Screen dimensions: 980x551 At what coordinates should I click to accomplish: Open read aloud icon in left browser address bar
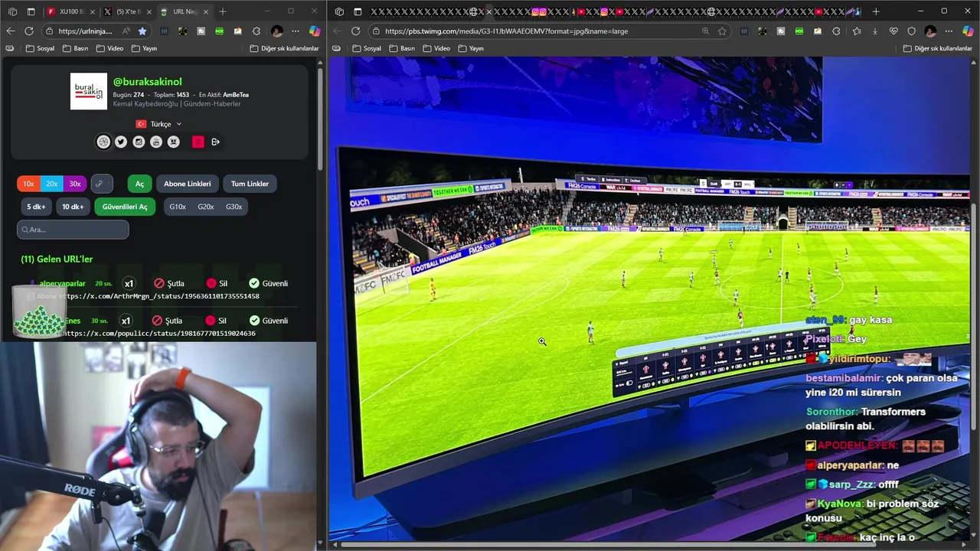point(126,31)
